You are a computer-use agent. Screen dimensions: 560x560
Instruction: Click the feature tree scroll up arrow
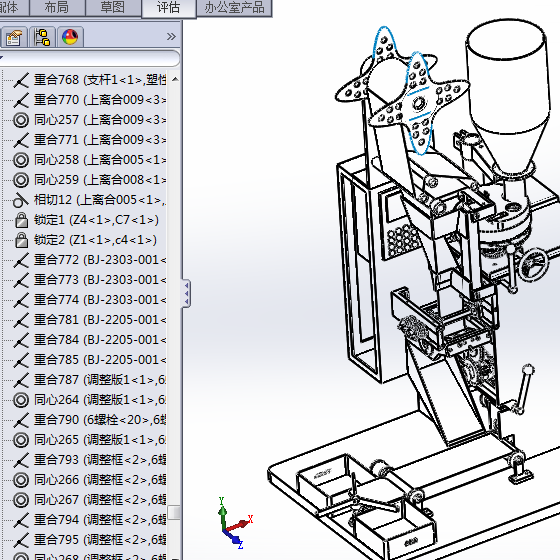(x=175, y=79)
